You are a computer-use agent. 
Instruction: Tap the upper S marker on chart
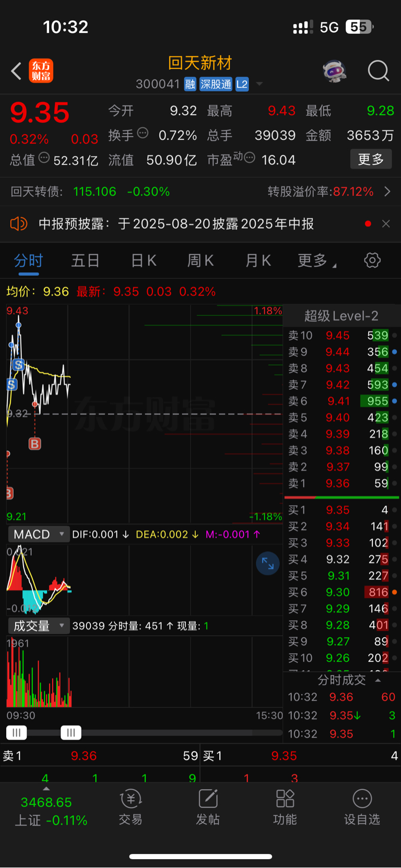tap(18, 365)
